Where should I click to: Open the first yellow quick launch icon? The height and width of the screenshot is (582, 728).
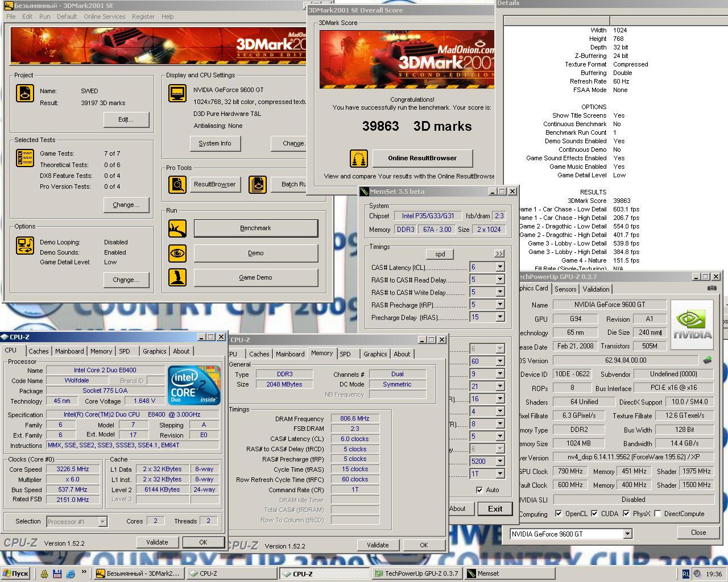(44, 573)
